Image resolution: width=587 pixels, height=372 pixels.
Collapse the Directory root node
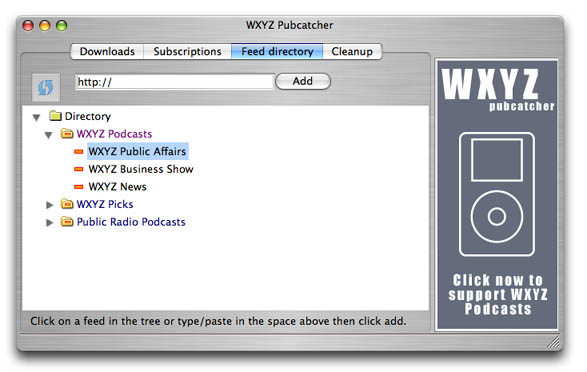[36, 118]
